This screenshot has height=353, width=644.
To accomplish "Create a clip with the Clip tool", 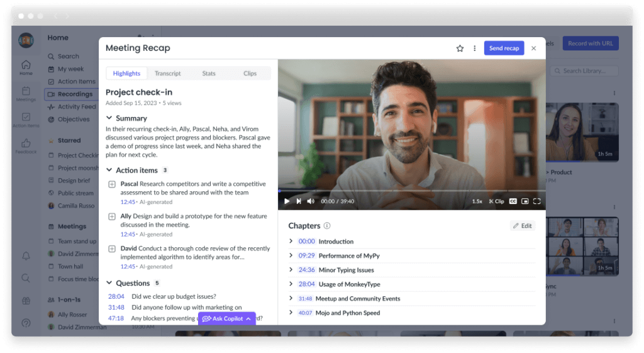I will click(496, 201).
